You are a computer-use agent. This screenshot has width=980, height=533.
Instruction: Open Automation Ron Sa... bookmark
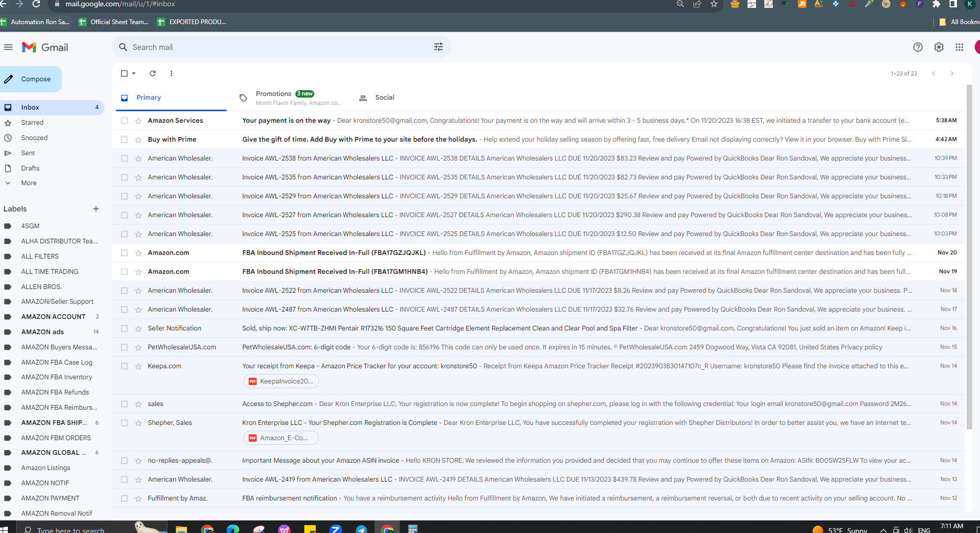coord(35,22)
